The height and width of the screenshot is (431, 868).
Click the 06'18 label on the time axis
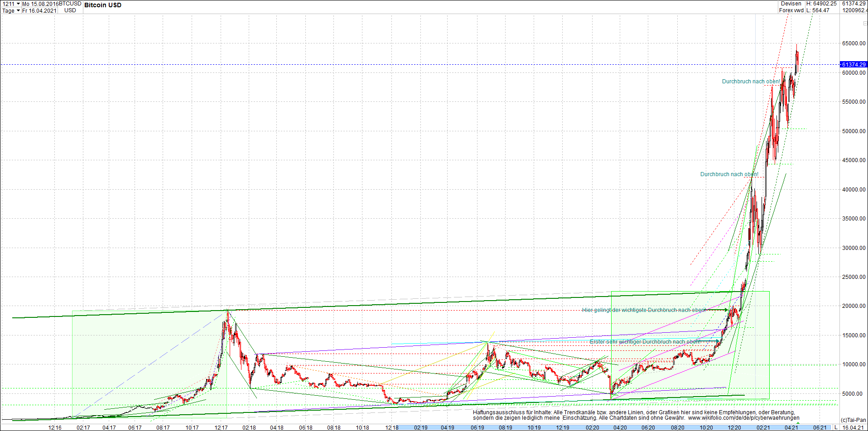pyautogui.click(x=306, y=428)
